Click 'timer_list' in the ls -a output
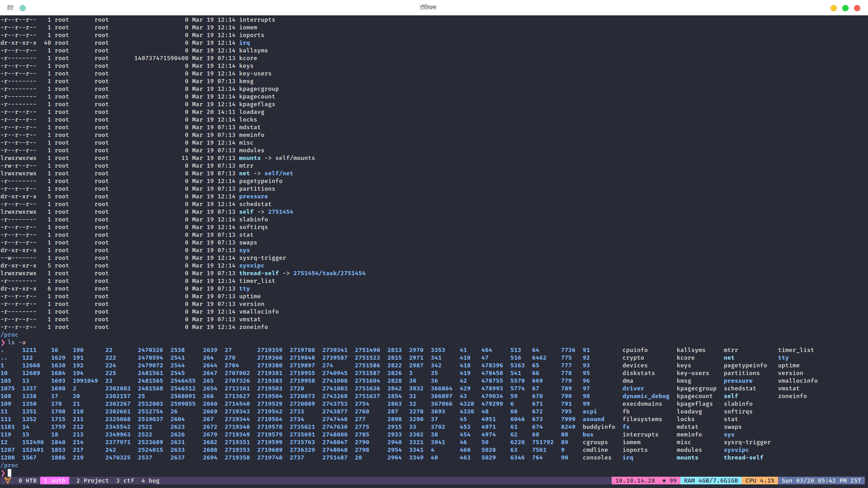 796,350
